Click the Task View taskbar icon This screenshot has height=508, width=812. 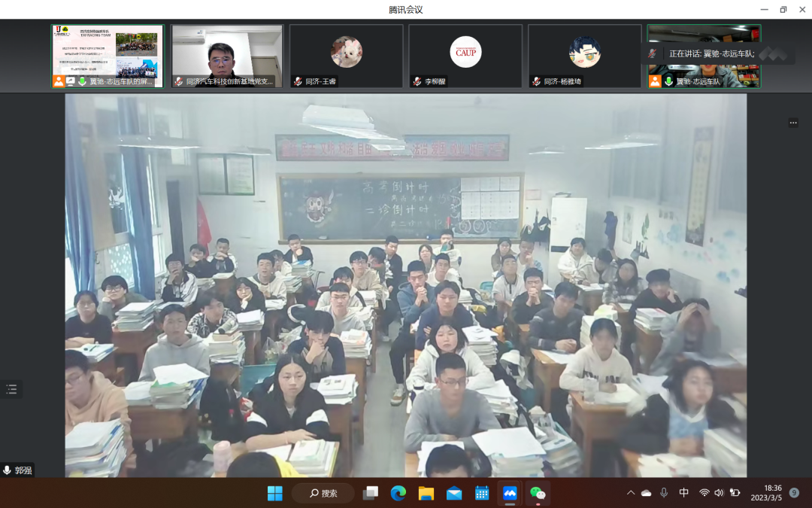[371, 493]
